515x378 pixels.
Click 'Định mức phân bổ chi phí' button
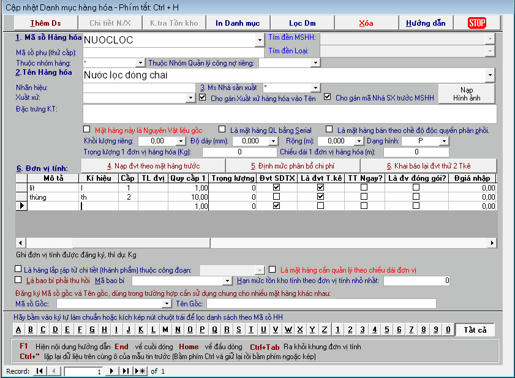point(293,166)
